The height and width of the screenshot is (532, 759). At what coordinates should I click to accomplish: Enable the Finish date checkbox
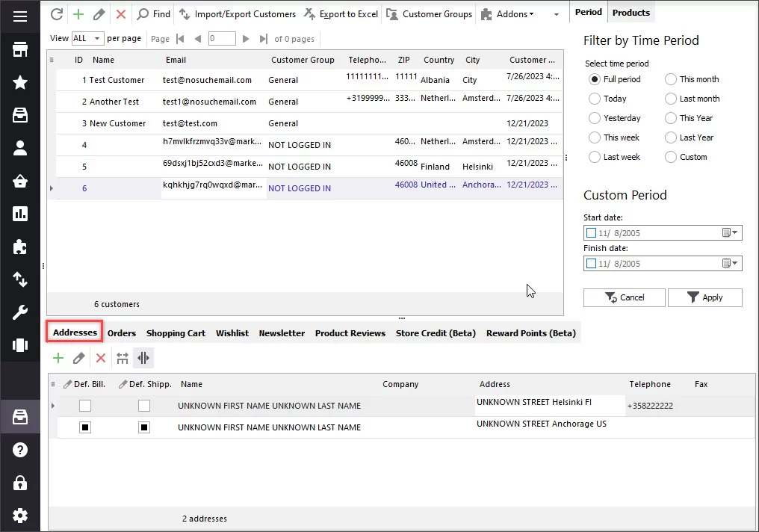[x=591, y=263]
